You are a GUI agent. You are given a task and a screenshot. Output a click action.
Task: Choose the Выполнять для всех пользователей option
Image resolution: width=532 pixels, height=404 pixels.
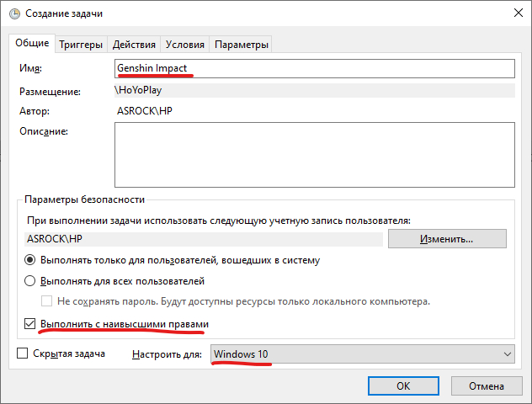[x=31, y=281]
